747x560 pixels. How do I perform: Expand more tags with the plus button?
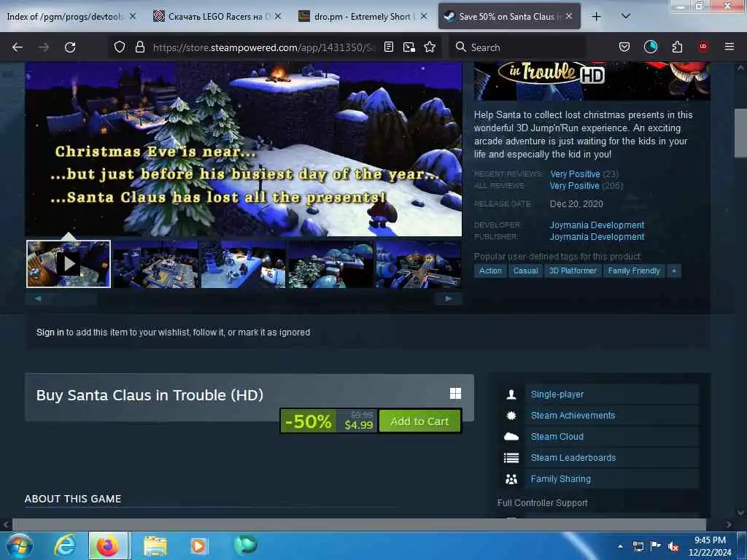[x=673, y=271]
